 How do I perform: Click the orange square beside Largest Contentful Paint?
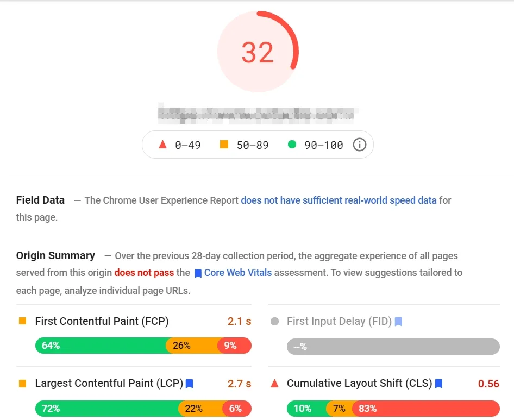click(22, 384)
